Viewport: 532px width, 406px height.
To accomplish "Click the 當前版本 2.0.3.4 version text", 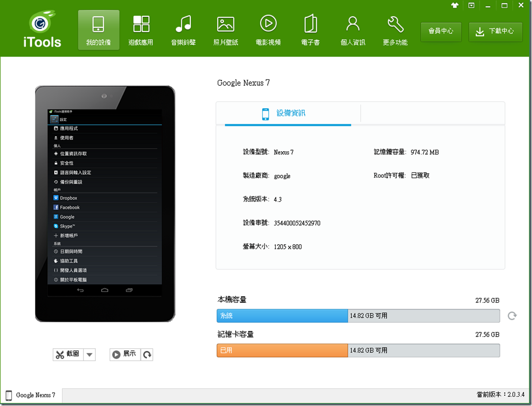I will (x=500, y=395).
